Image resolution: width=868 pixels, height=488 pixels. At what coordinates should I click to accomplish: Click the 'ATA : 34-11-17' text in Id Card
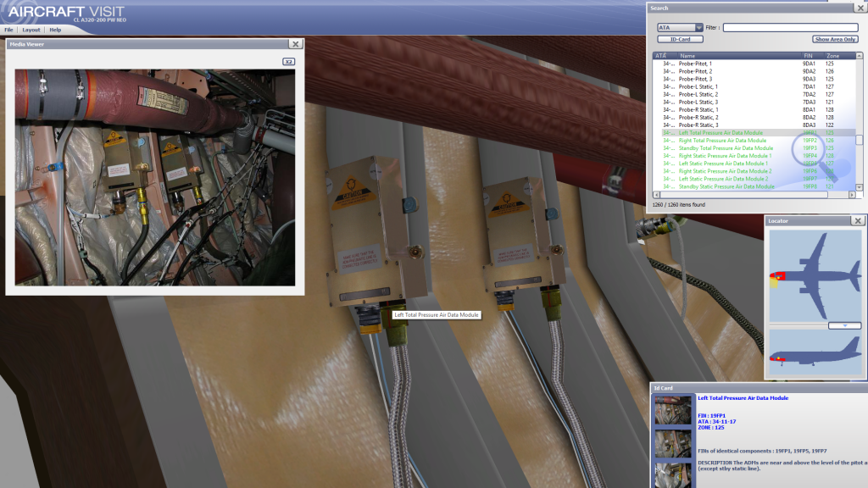coord(717,422)
